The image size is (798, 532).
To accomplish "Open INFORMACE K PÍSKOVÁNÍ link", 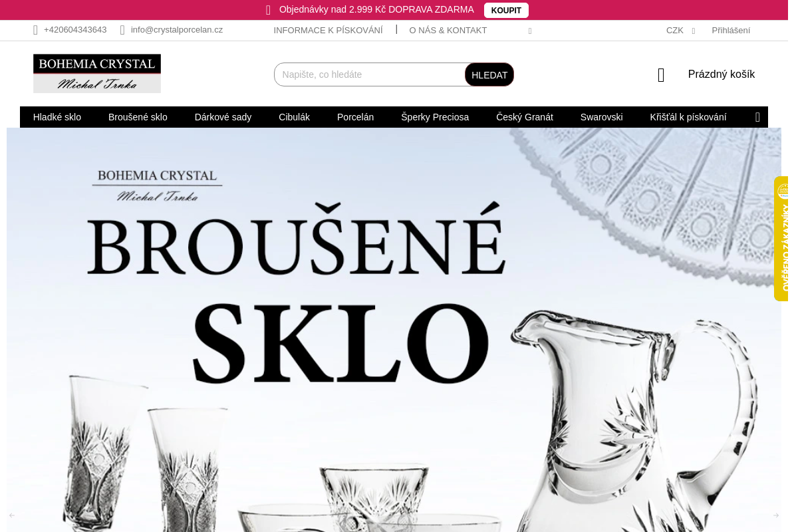I will pos(328,30).
